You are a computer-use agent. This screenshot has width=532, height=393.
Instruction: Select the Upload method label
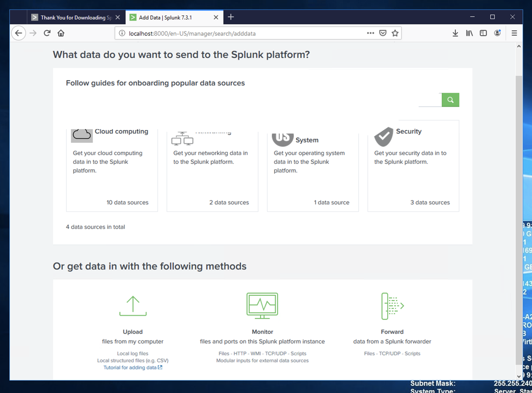pyautogui.click(x=133, y=332)
